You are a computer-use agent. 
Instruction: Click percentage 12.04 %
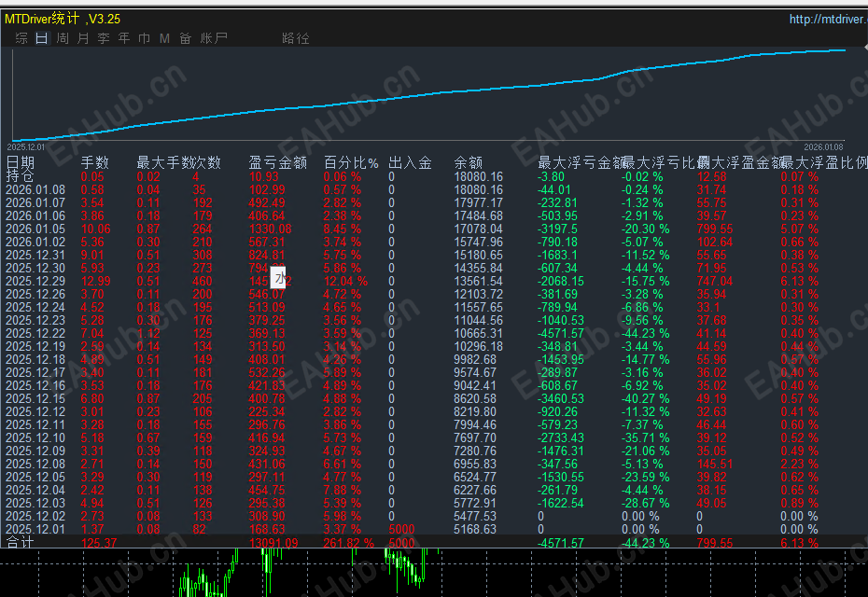pos(345,281)
